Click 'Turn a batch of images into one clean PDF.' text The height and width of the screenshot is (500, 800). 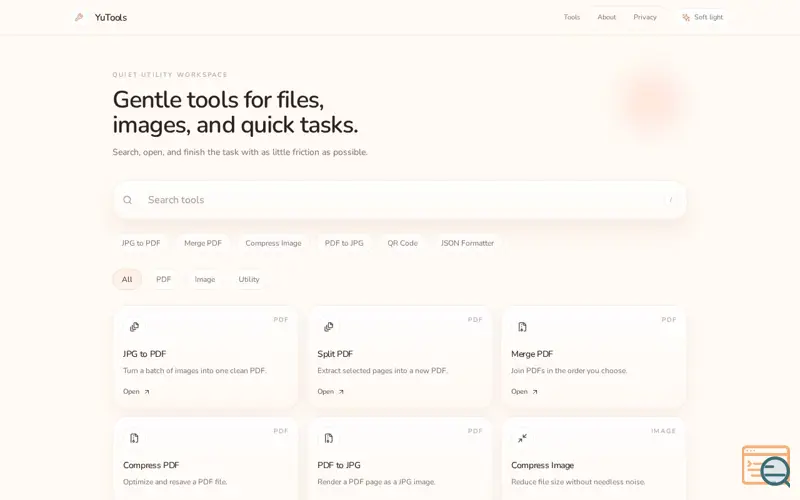click(195, 370)
